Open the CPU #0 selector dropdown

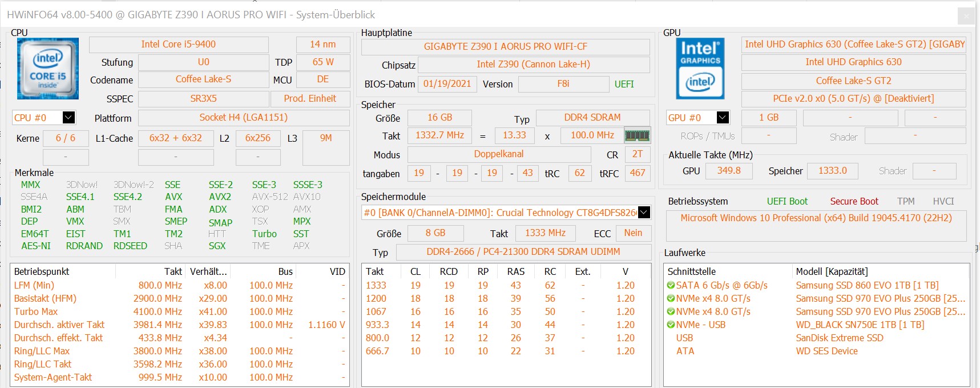tap(68, 118)
